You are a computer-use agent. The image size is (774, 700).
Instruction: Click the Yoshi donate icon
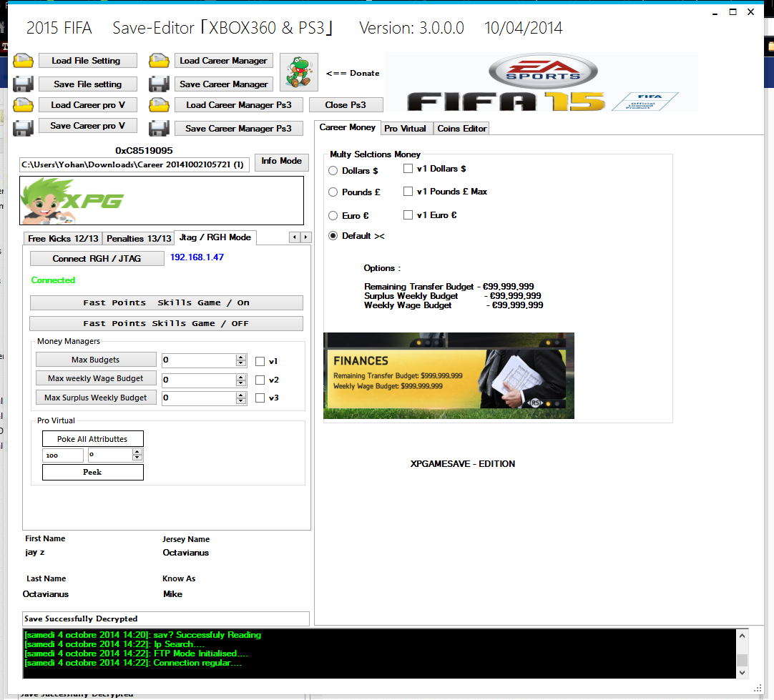point(298,72)
